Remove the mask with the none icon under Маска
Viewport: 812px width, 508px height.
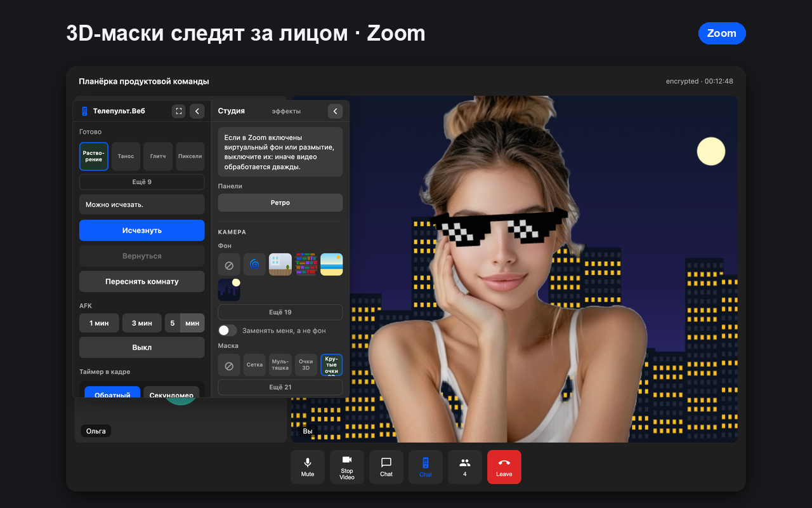(x=229, y=365)
